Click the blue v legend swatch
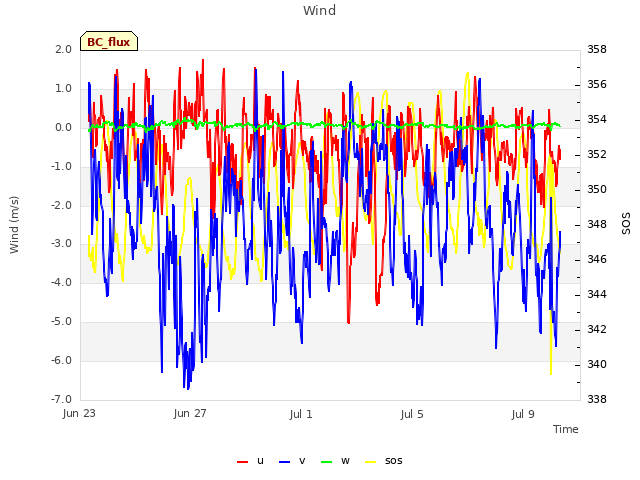 tap(284, 462)
